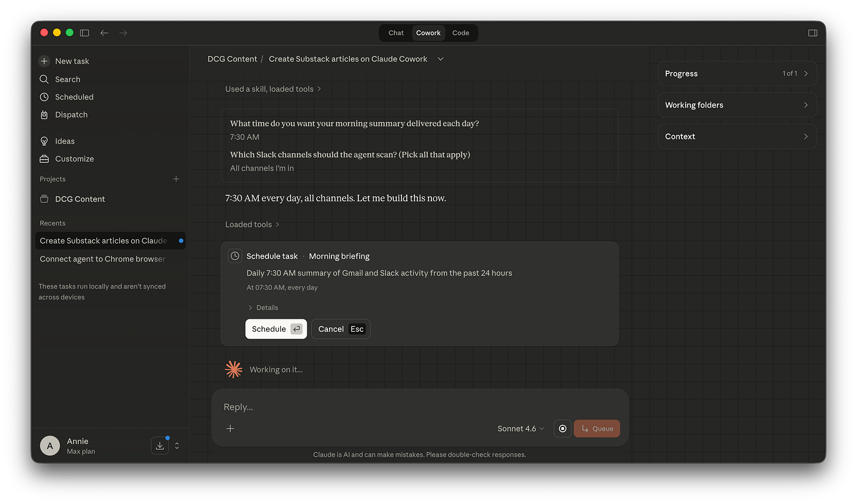Expand 'Used a skill, loaded tools'

[x=273, y=89]
